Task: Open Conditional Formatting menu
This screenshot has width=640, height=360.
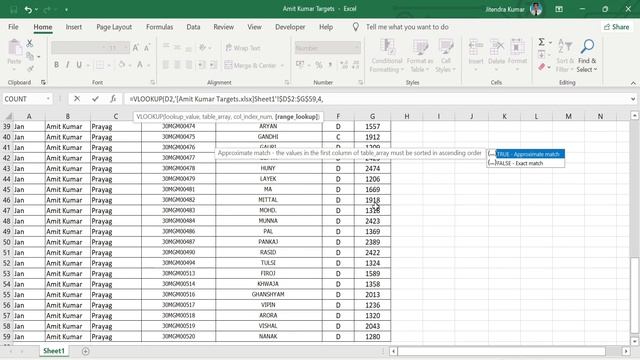Action: pyautogui.click(x=387, y=56)
